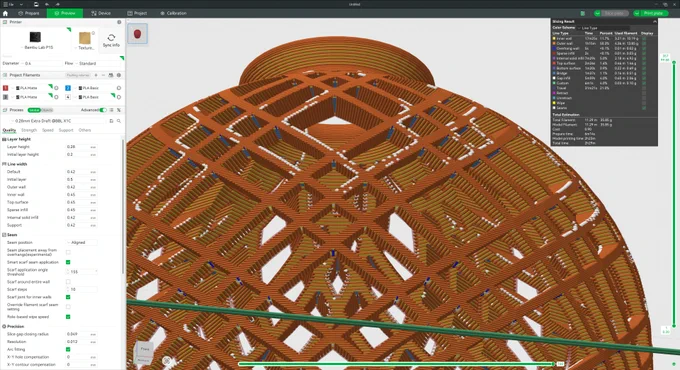Viewport: 680px width, 370px height.
Task: Click the green icon left of Slice plate
Action: (x=583, y=13)
